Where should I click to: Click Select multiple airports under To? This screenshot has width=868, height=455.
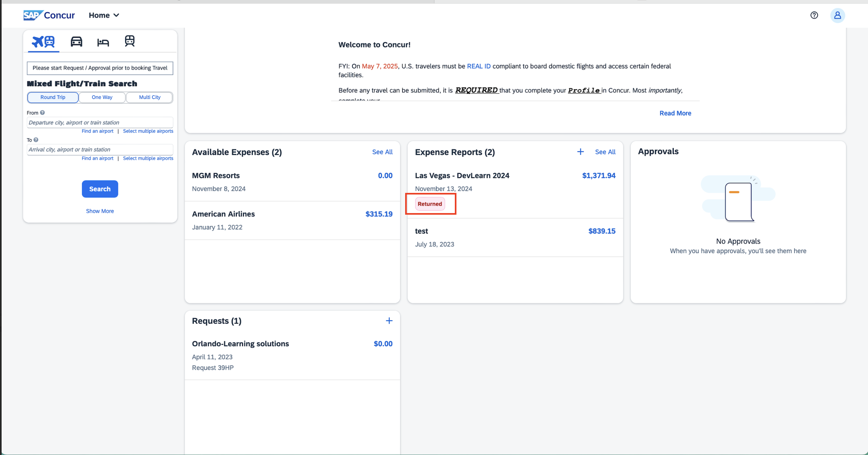pyautogui.click(x=148, y=158)
